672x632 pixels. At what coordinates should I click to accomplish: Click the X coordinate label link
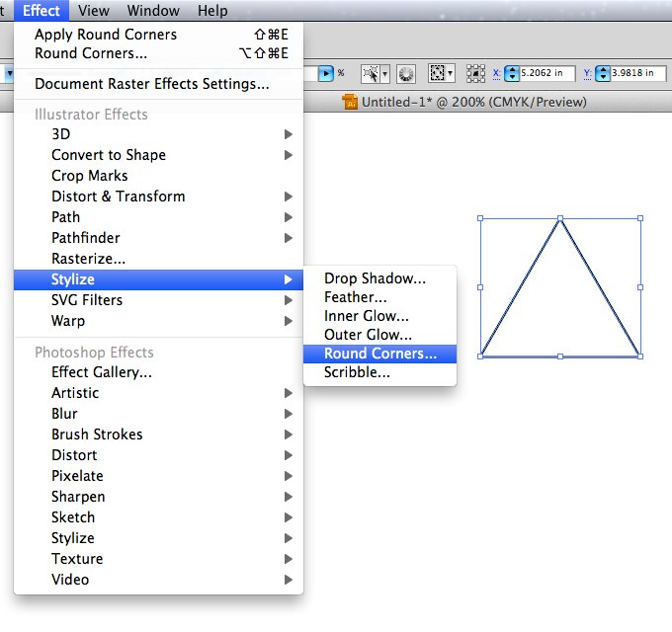point(496,74)
